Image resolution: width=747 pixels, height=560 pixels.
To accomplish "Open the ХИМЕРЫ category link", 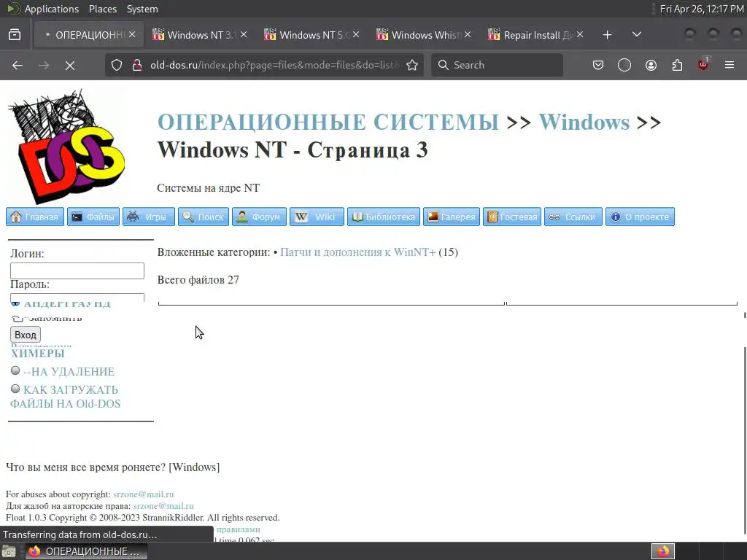I will pyautogui.click(x=38, y=354).
